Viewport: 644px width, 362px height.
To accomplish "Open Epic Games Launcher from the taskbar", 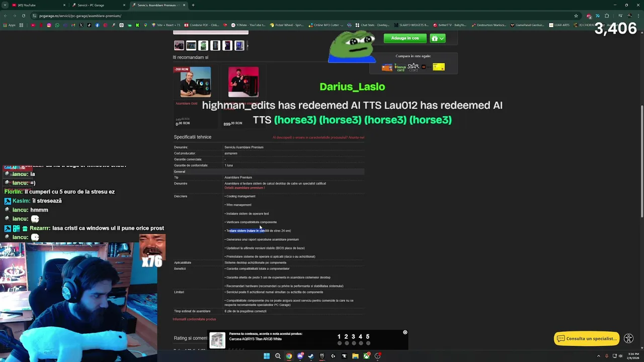I will (x=322, y=356).
